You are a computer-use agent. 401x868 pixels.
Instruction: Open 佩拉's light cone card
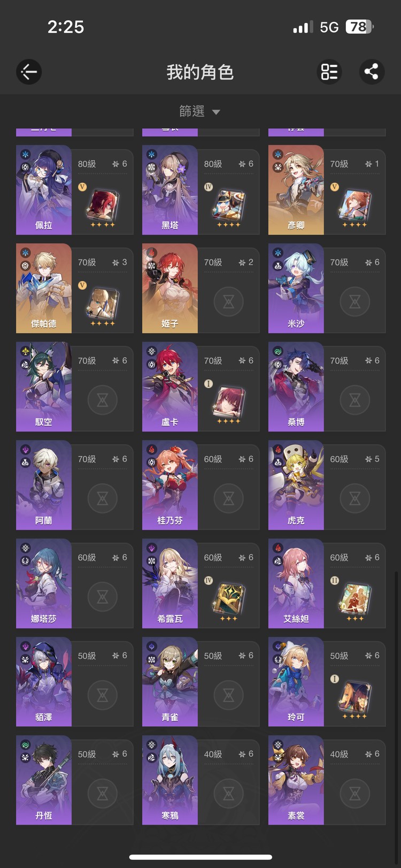103,205
